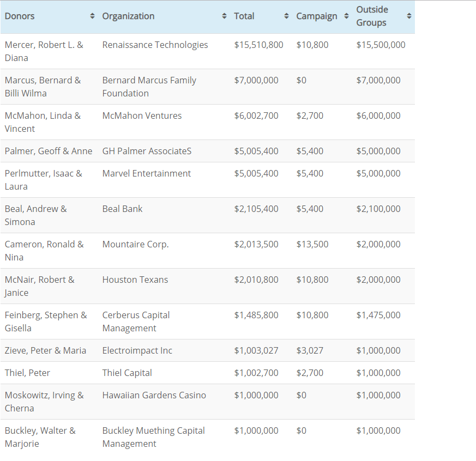Viewport: 476px width, 461px height.
Task: Select donor Moskowitz, Irving & Cherna
Action: [x=44, y=402]
